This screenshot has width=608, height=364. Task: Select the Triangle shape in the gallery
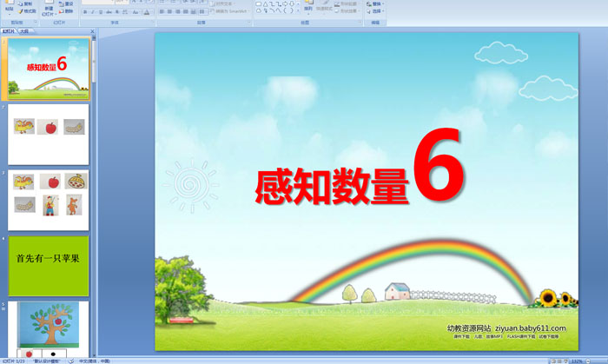[266, 3]
